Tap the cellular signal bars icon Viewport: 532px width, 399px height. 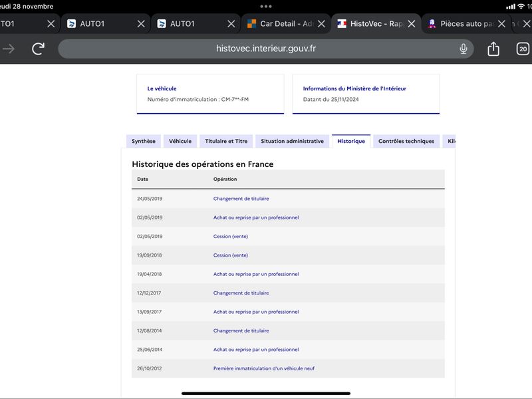pyautogui.click(x=511, y=7)
